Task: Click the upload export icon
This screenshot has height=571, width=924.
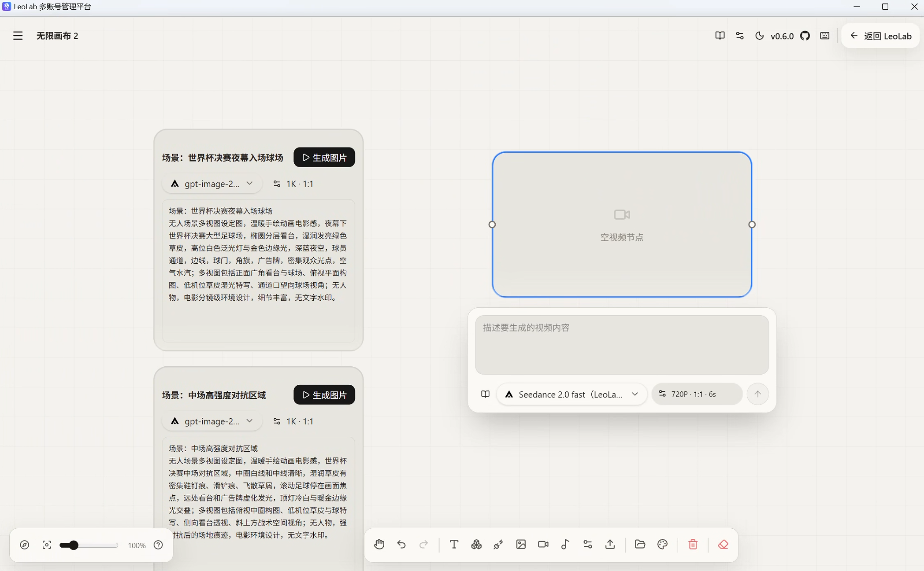Action: pyautogui.click(x=610, y=545)
